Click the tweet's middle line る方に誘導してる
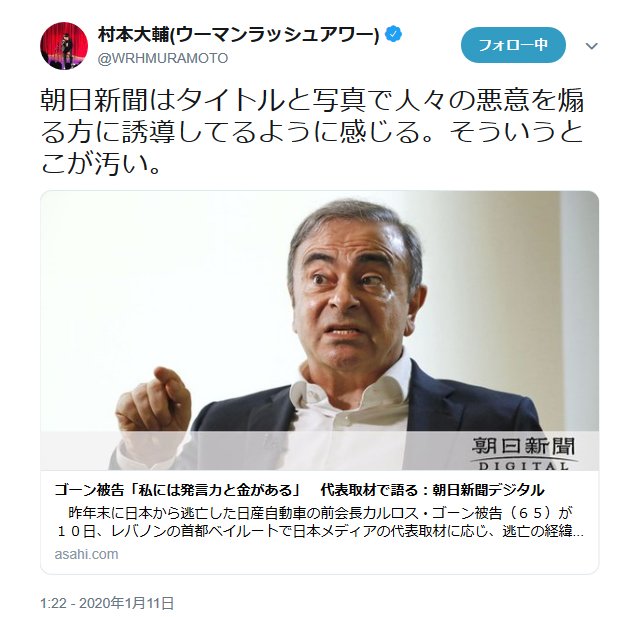The width and height of the screenshot is (640, 617). click(312, 131)
